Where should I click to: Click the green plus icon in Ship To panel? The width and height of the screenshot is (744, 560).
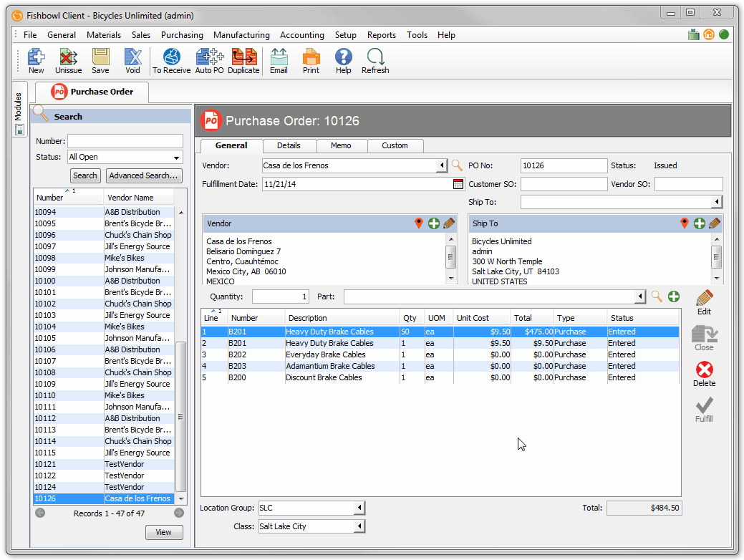tap(700, 223)
